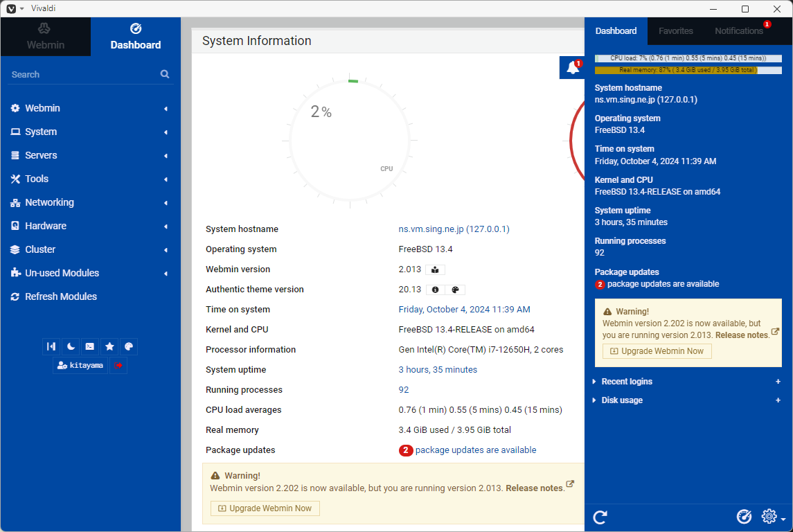Collapse the navigation menu using the sidebar toggle icon
Screen dimensions: 793x532
click(51, 346)
